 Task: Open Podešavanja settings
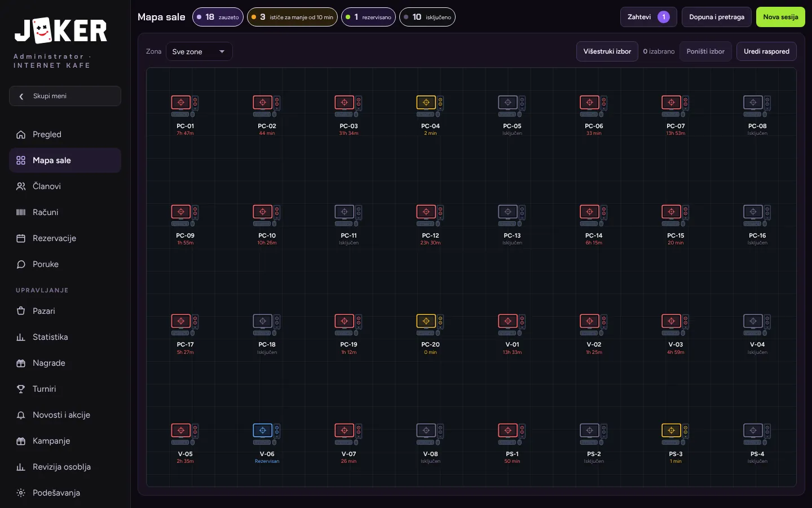tap(65, 493)
